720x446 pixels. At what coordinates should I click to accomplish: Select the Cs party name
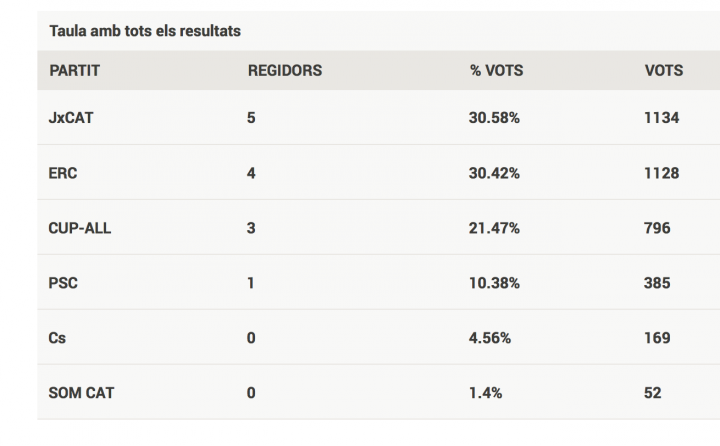pos(57,338)
